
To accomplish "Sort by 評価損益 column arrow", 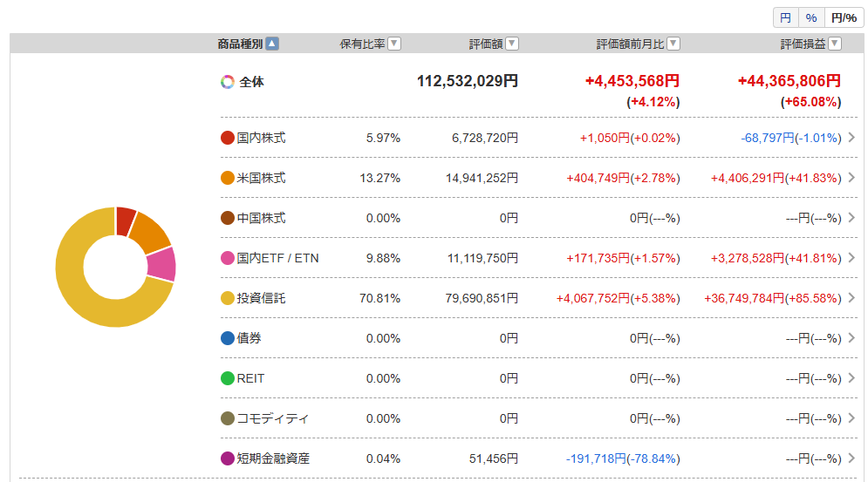I will (x=835, y=44).
